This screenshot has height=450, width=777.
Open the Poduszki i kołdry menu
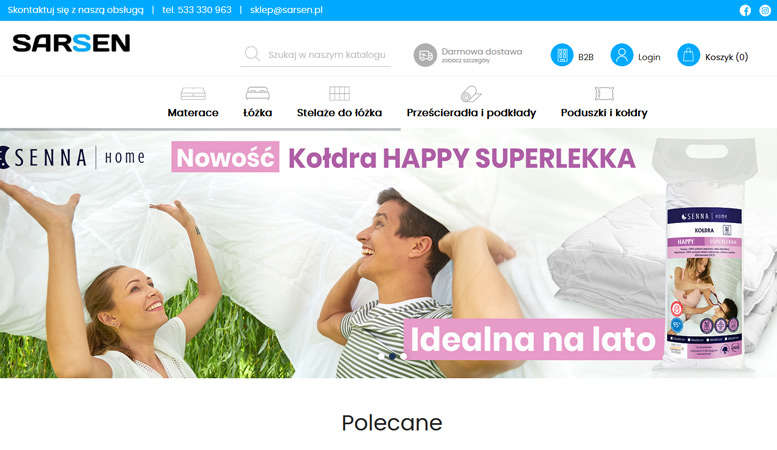click(x=604, y=112)
